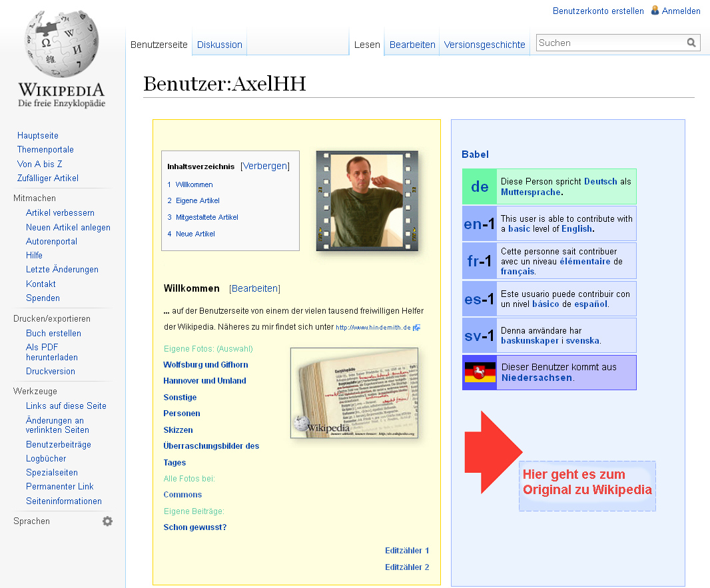Click the fr-1 language code box
Image resolution: width=710 pixels, height=588 pixels.
pos(480,261)
